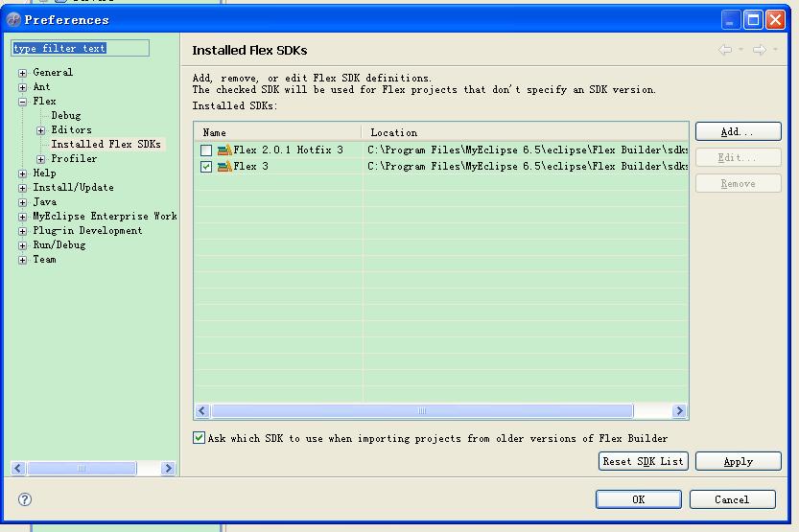Select Install/Update preferences category
799x532 pixels.
coord(73,187)
